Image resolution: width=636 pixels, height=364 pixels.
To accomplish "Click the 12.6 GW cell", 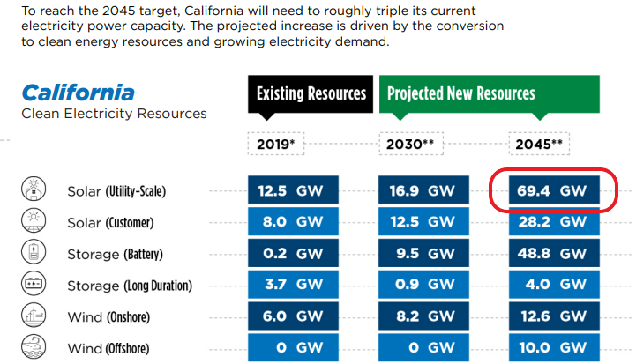I will click(554, 316).
